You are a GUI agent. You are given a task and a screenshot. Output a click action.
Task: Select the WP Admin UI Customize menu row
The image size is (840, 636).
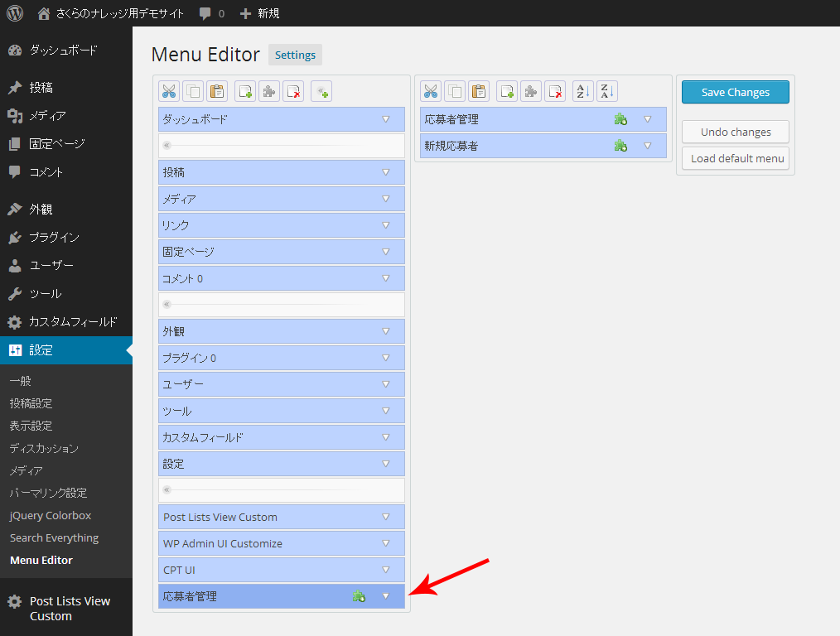(x=249, y=543)
